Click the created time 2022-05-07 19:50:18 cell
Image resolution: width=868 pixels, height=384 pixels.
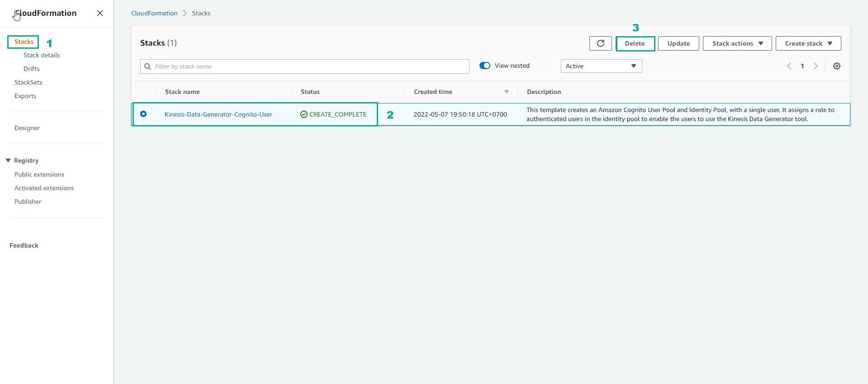point(460,114)
